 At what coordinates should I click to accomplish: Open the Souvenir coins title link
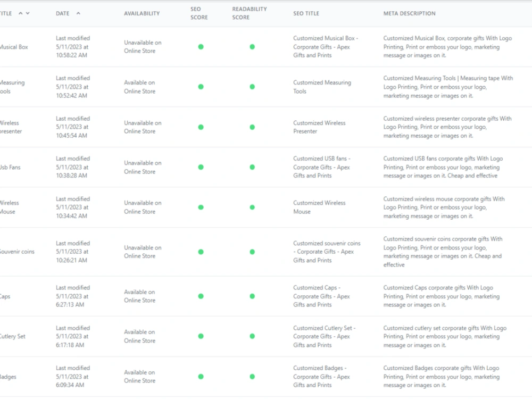[17, 252]
